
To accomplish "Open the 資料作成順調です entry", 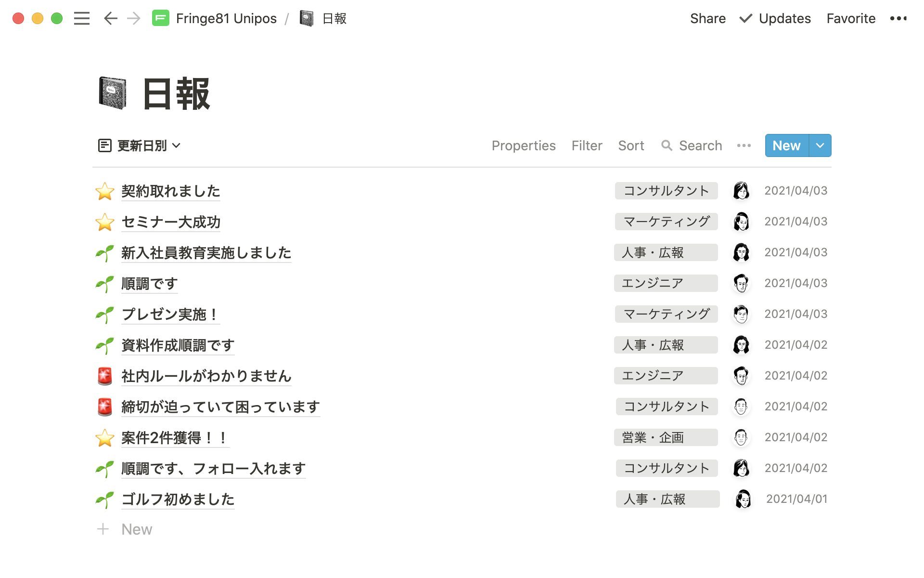I will coord(178,345).
